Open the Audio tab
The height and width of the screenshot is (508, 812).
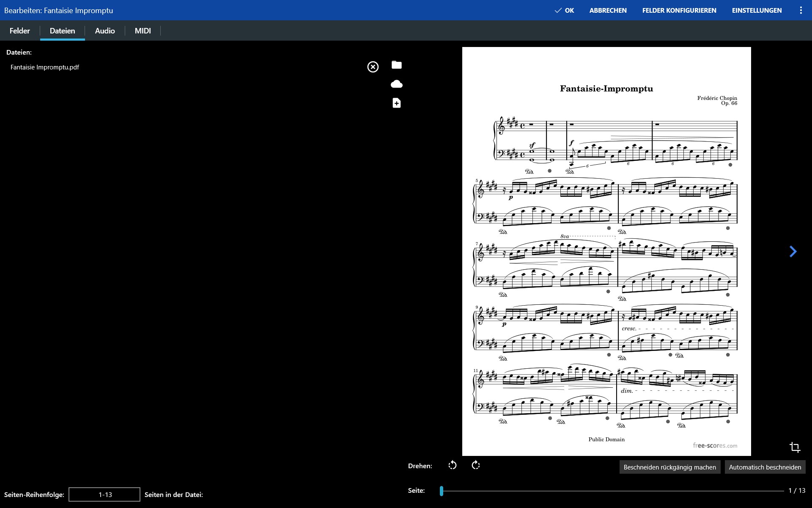click(105, 30)
